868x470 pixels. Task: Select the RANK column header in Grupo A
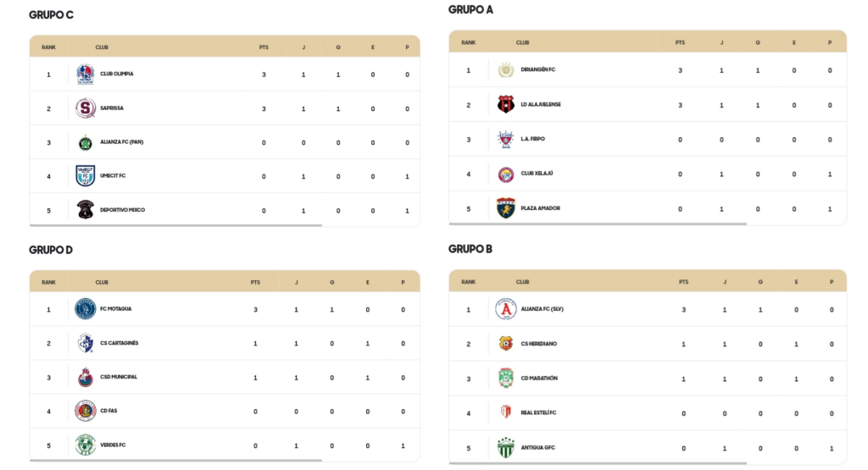468,42
